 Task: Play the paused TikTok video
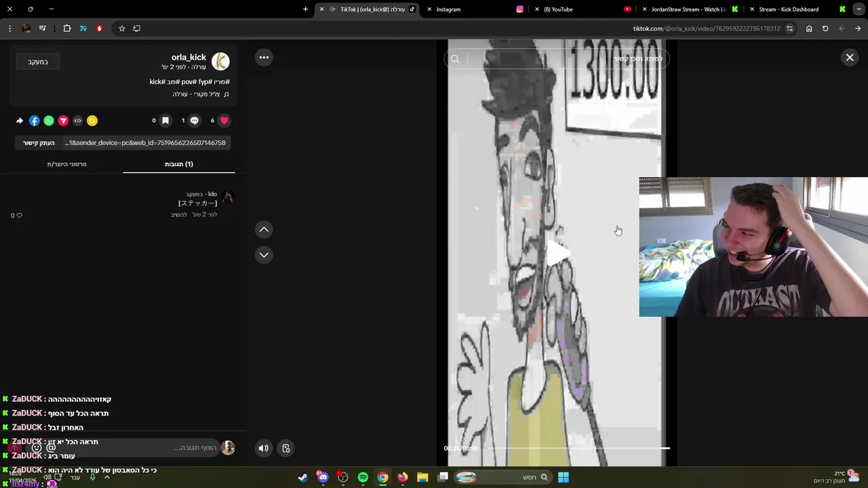[557, 253]
